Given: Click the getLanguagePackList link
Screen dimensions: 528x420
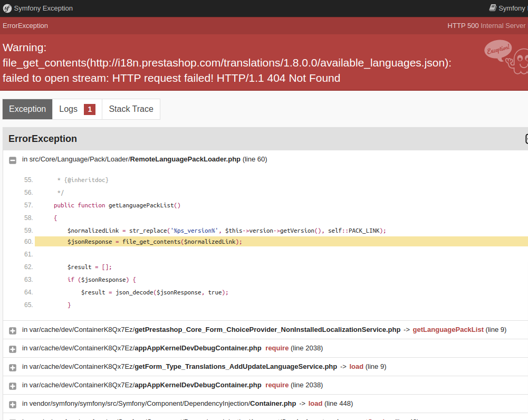Looking at the screenshot, I should tap(448, 329).
